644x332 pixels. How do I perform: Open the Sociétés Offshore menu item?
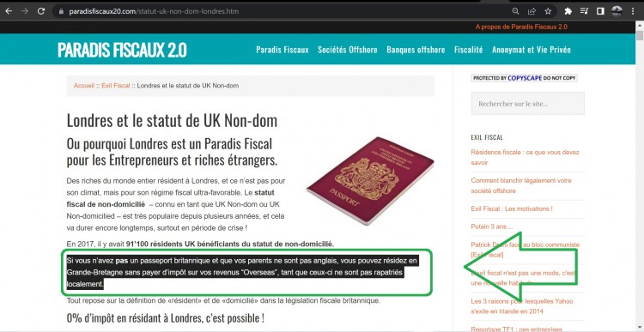(x=348, y=50)
